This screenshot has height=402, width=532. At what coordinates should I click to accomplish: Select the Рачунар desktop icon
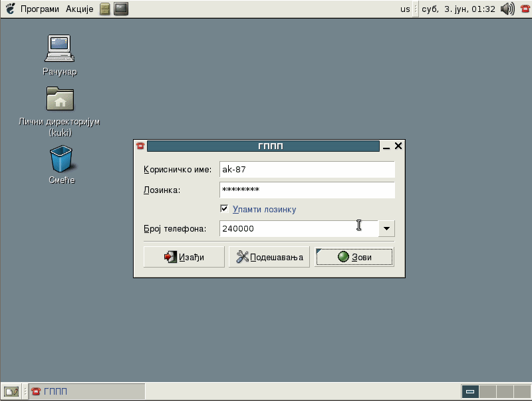coord(60,55)
